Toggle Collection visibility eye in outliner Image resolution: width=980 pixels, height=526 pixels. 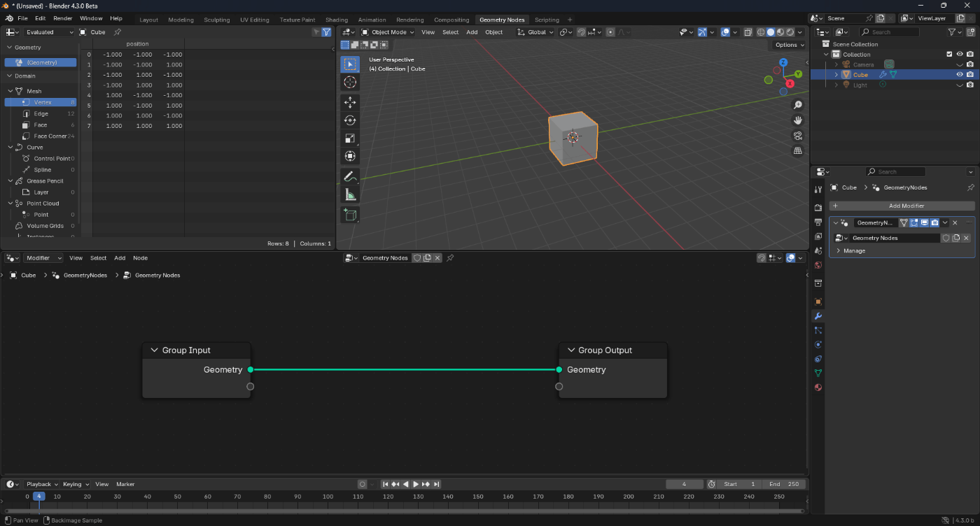[x=960, y=54]
